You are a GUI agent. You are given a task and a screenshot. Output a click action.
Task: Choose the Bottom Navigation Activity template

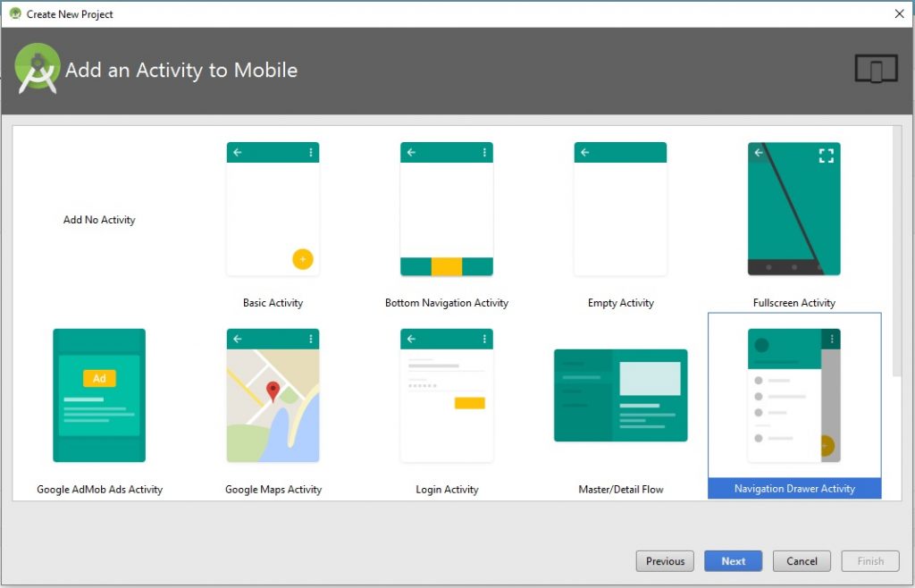[x=446, y=209]
